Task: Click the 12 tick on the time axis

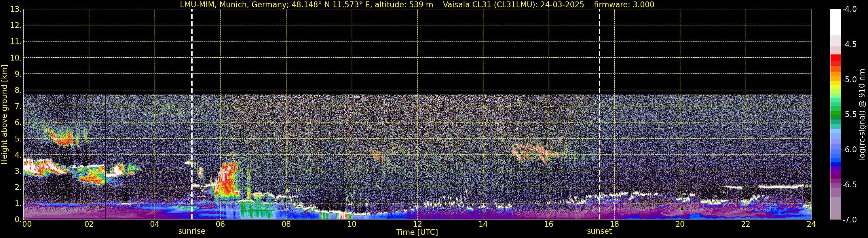Action: coord(417,224)
